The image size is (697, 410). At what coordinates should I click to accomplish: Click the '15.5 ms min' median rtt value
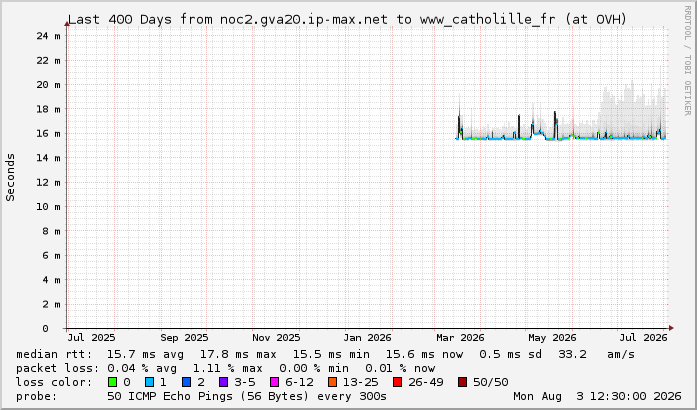coord(331,354)
